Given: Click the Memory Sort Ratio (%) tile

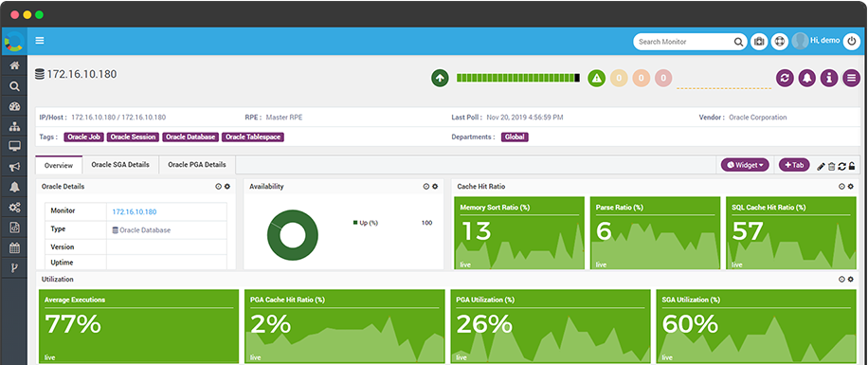Looking at the screenshot, I should (x=519, y=233).
